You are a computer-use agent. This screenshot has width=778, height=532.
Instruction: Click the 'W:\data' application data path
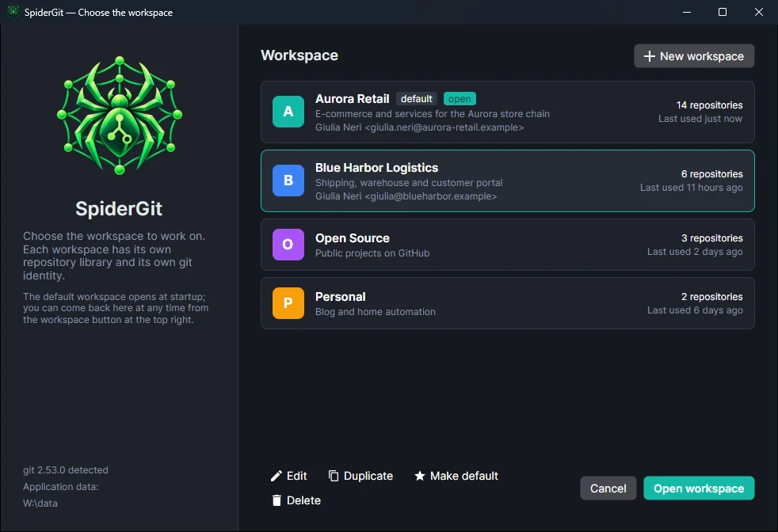click(x=40, y=503)
